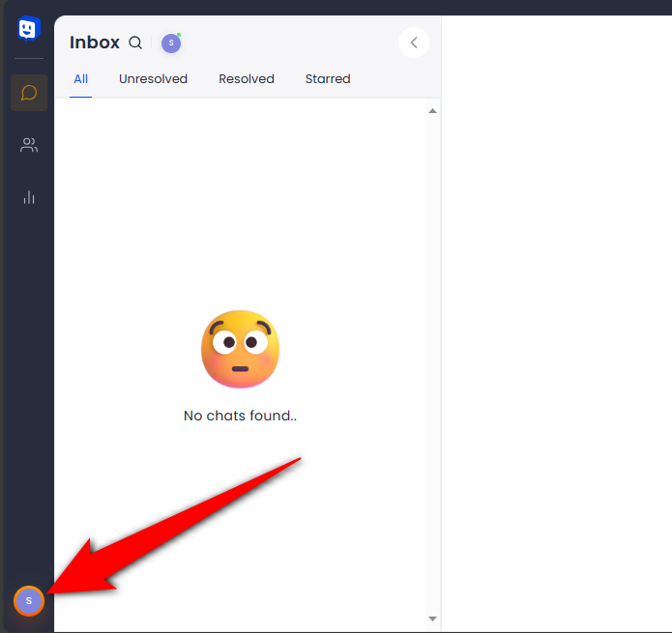
Task: Click the scrollbar down arrow in chat list
Action: tap(432, 619)
